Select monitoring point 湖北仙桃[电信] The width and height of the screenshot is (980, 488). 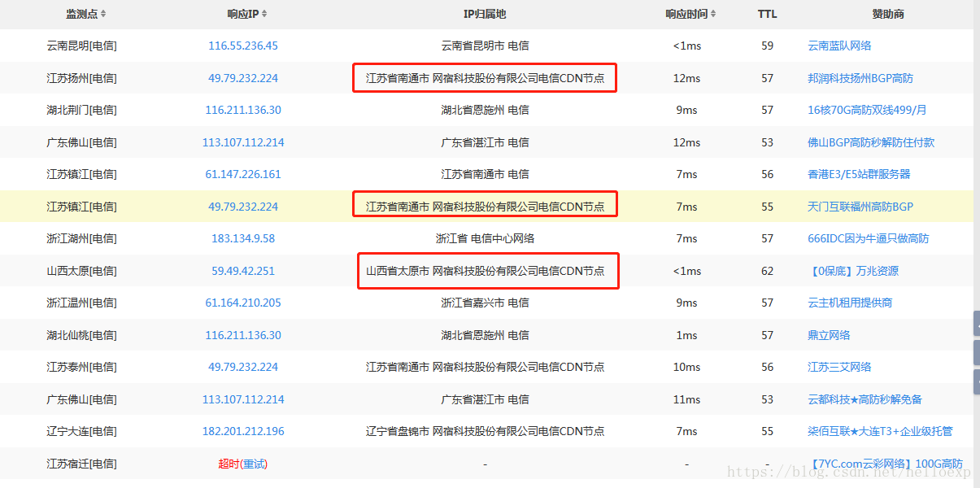click(x=81, y=335)
